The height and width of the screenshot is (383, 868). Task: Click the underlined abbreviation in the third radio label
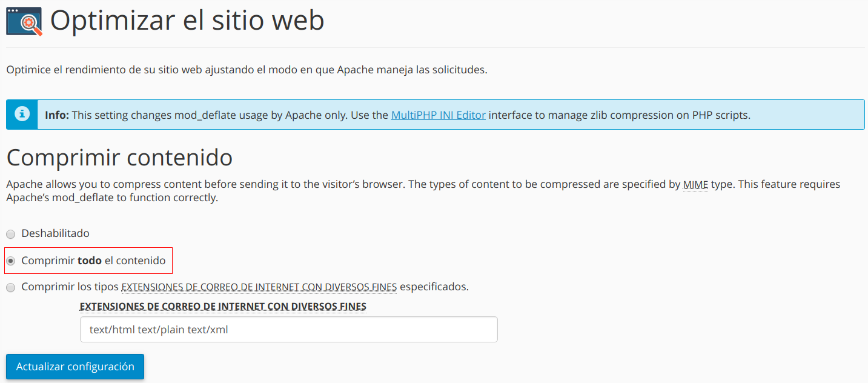[259, 287]
